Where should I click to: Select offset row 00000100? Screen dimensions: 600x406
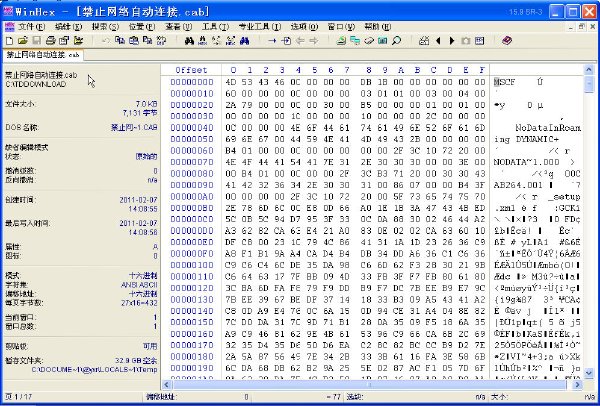point(192,265)
